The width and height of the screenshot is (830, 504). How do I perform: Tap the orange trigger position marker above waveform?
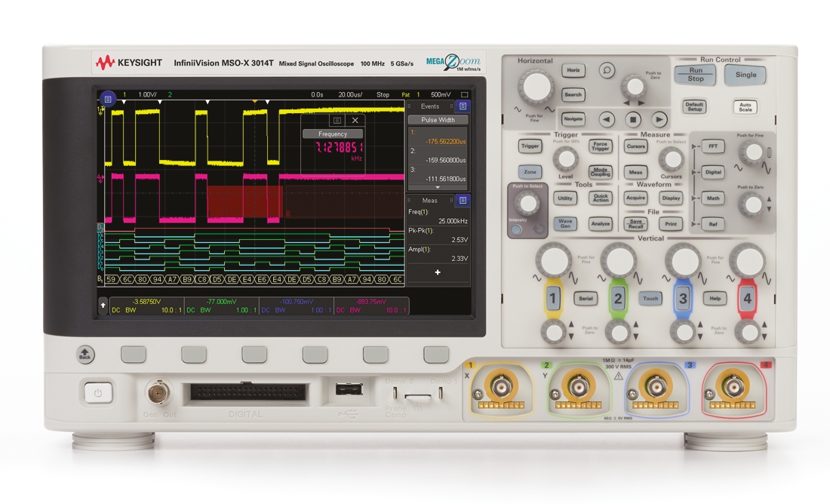coord(254,100)
